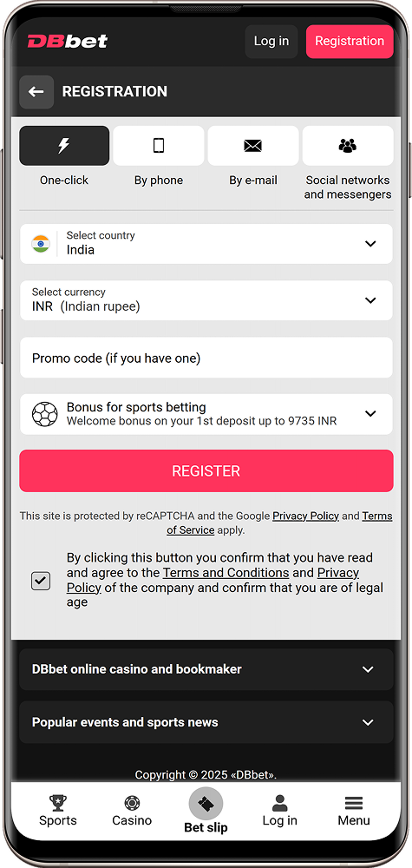Select the By e-mail envelope icon
The width and height of the screenshot is (412, 868).
[x=252, y=146]
